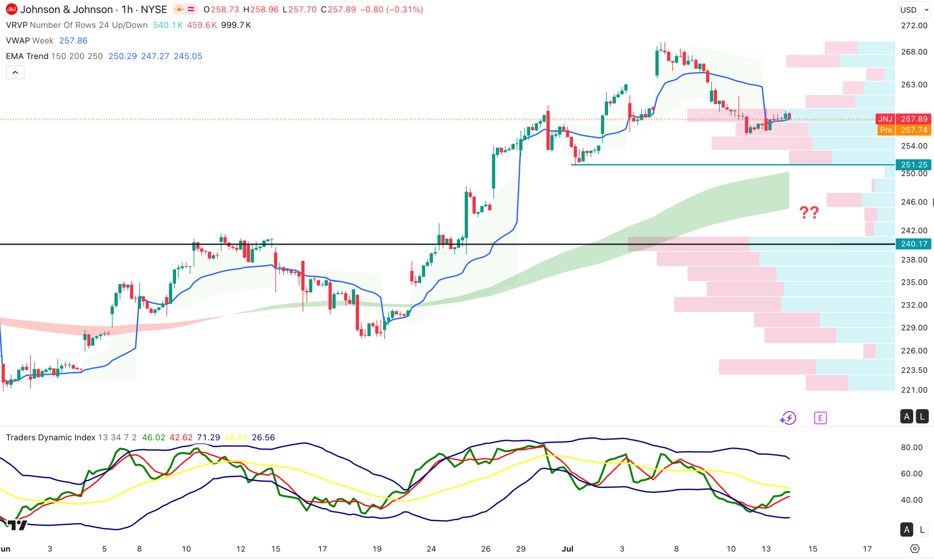
Task: Click the 17 date label at axis end
Action: (867, 549)
